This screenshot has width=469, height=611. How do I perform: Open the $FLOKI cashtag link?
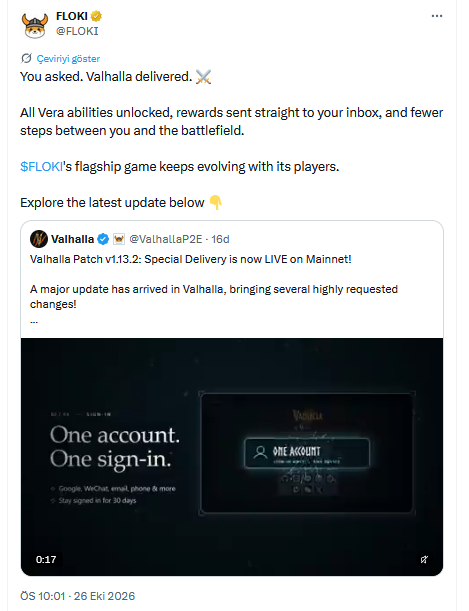[41, 167]
